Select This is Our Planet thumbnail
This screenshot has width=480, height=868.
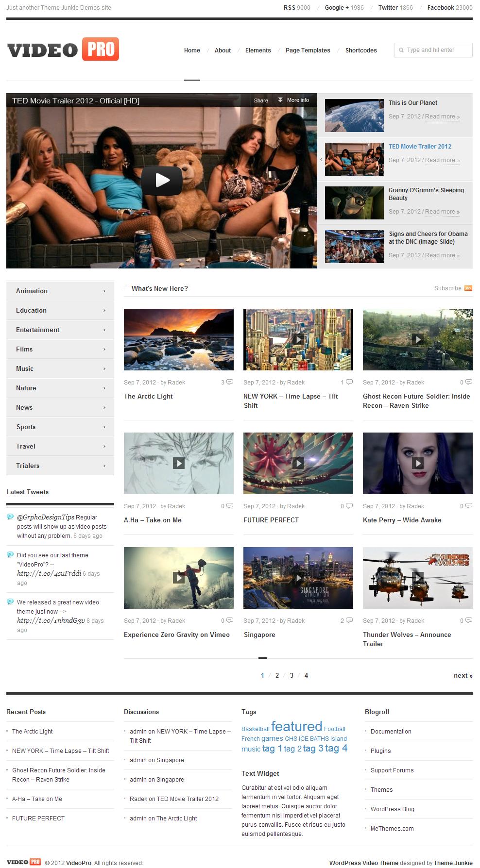354,116
